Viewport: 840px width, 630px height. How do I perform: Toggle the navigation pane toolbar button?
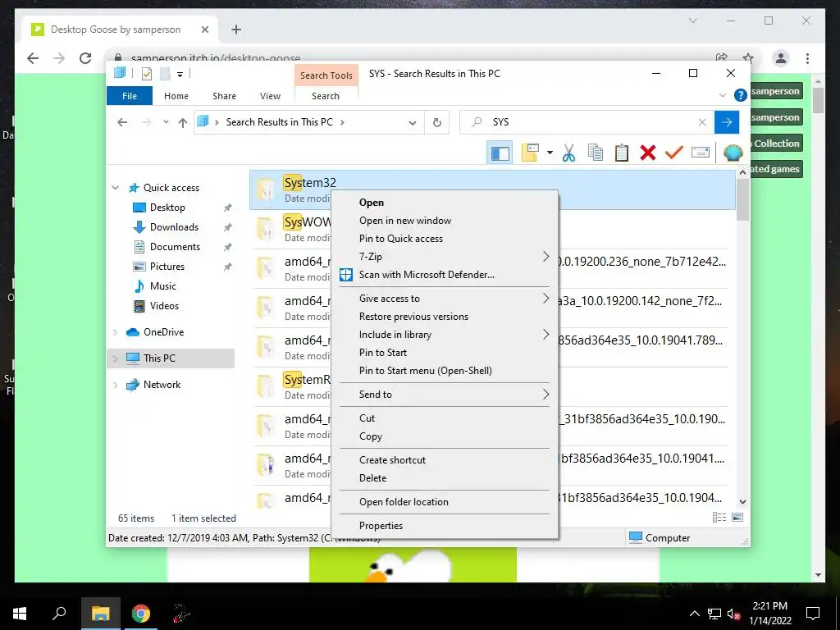(x=500, y=153)
